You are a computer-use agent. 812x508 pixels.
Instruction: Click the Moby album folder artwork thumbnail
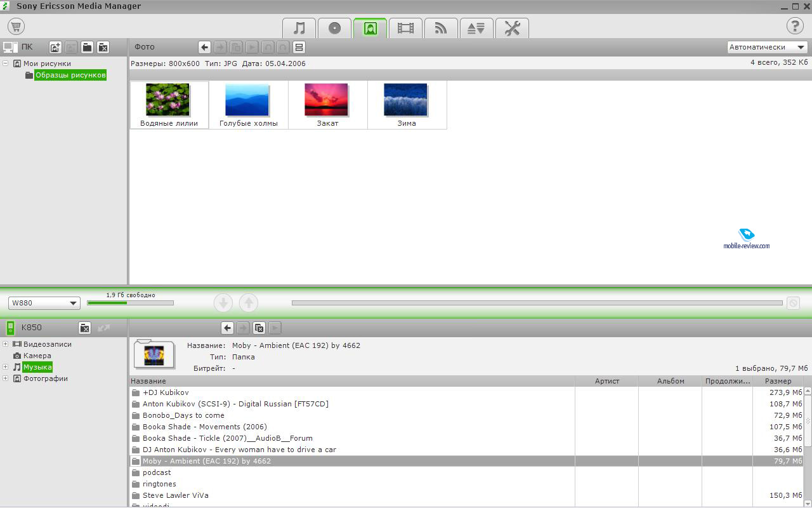(x=154, y=354)
